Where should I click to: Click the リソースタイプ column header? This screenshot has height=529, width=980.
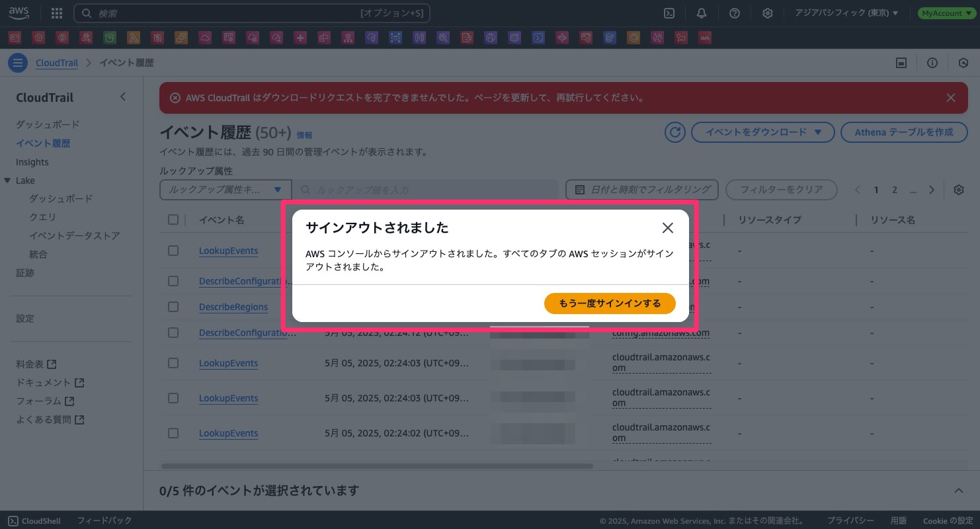point(770,220)
